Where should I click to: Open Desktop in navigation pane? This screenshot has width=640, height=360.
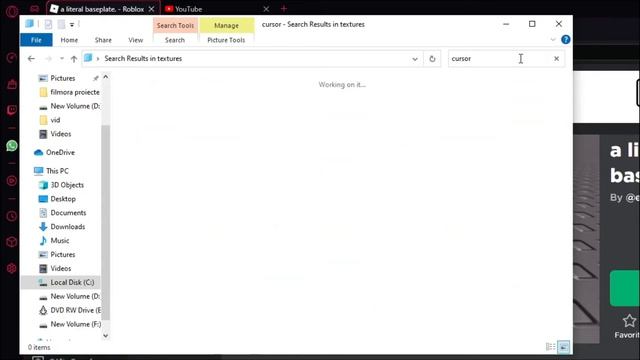coord(63,199)
